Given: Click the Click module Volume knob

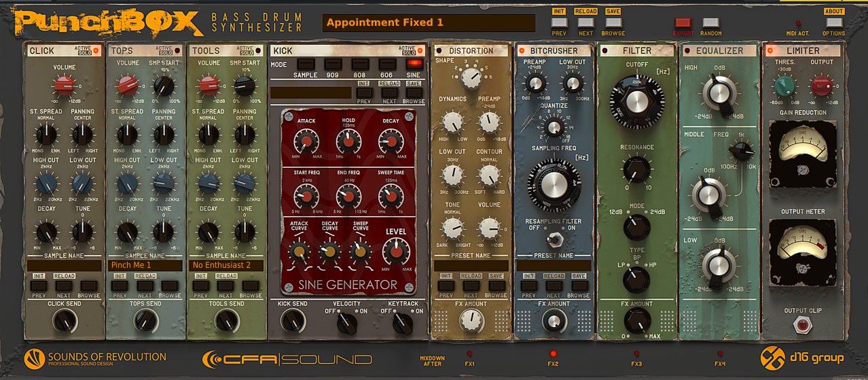Looking at the screenshot, I should click(x=64, y=85).
